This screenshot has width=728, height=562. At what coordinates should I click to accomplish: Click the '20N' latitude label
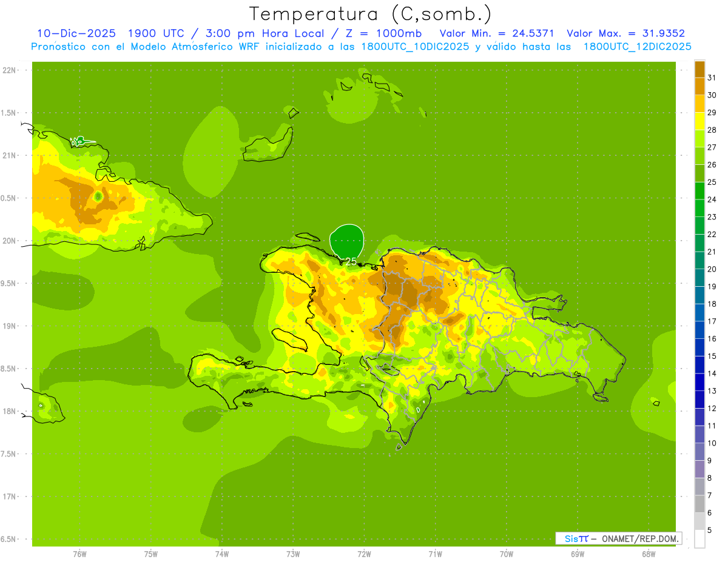coord(10,241)
